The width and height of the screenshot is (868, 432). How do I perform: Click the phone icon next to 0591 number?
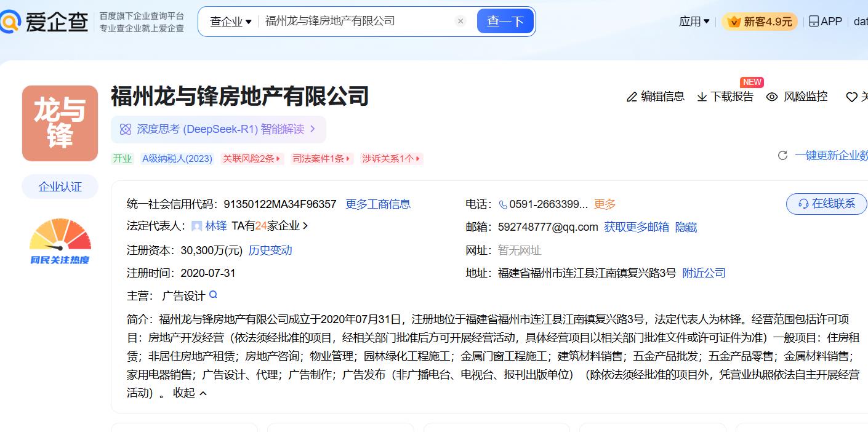(x=503, y=204)
